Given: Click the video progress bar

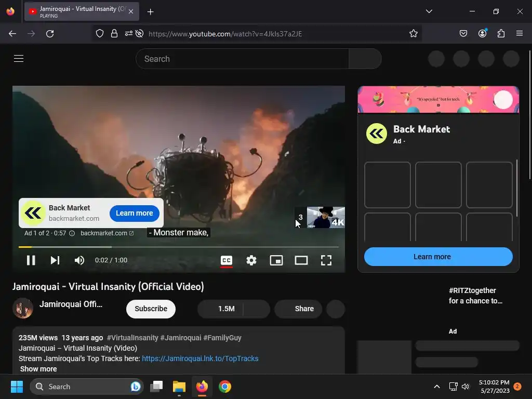Looking at the screenshot, I should click(179, 247).
